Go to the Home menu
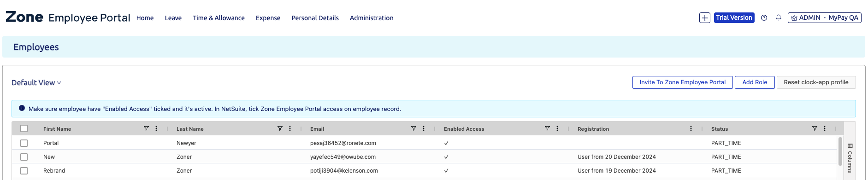Viewport: 868px width, 180px height. pyautogui.click(x=145, y=18)
